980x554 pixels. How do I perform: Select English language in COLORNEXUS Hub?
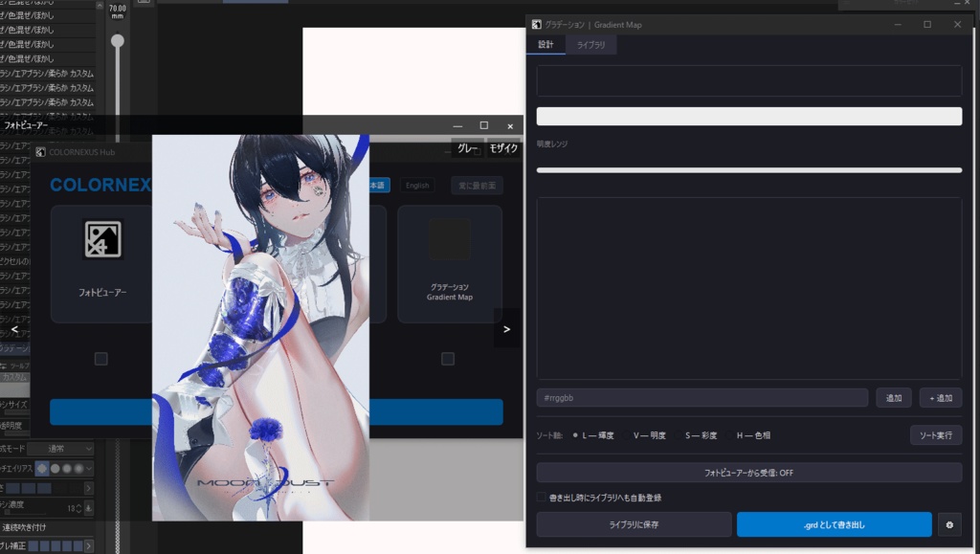coord(417,186)
